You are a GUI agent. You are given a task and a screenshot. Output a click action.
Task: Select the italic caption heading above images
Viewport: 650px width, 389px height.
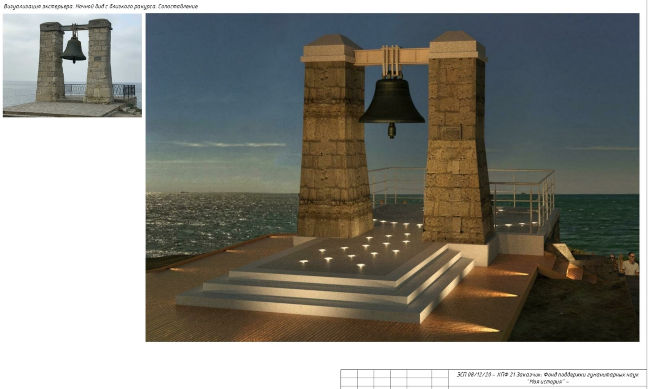pos(101,6)
